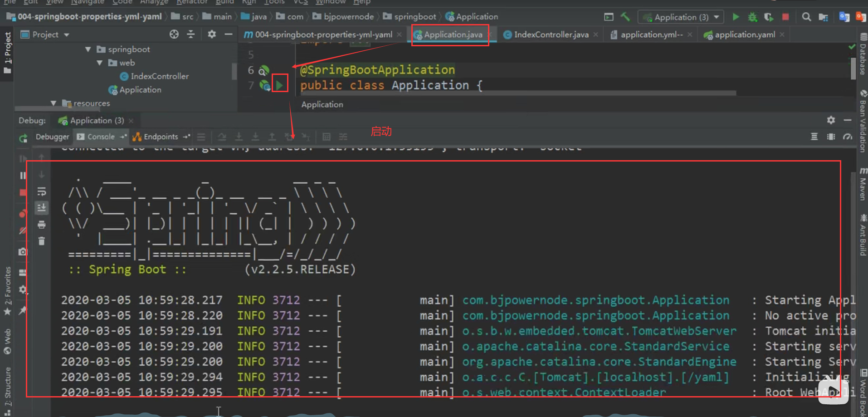
Task: Click Step Into in the debugger toolbar
Action: [239, 137]
